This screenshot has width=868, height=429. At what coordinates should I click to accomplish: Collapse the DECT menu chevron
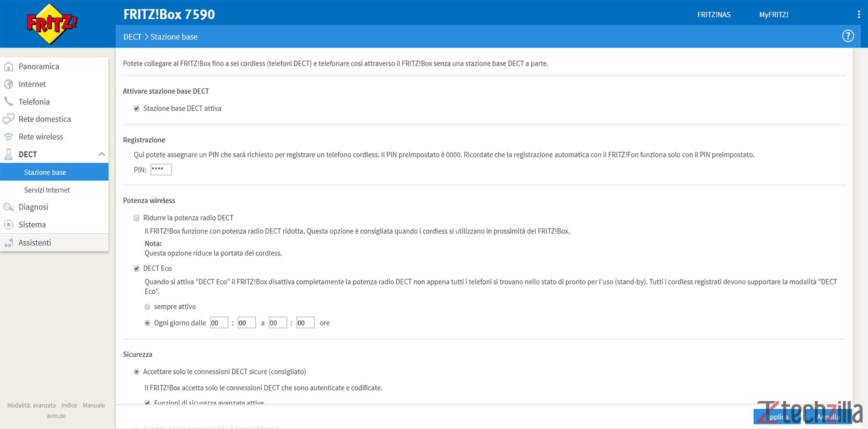(x=102, y=154)
